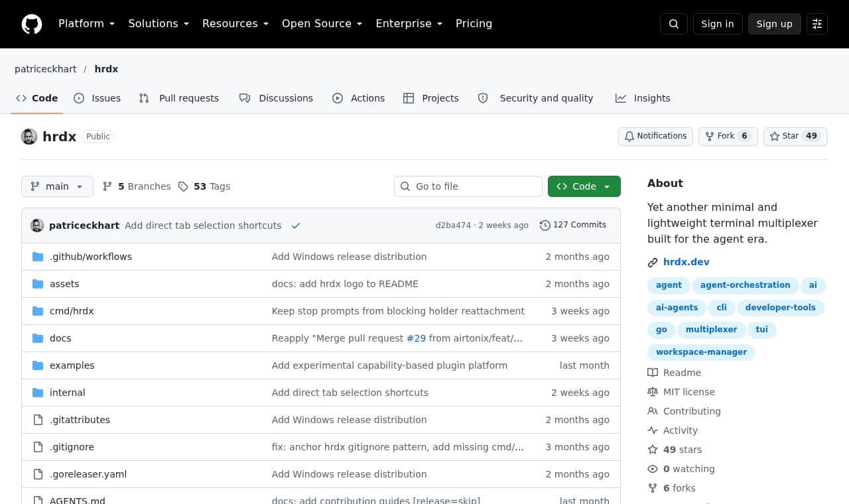This screenshot has width=849, height=504.
Task: Click the green commit status checkmark
Action: click(x=296, y=225)
